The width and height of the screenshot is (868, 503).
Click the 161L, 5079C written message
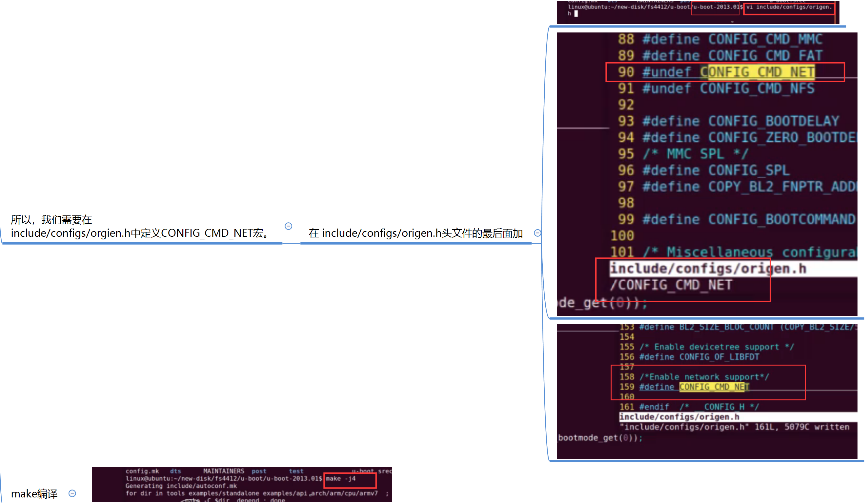[x=802, y=427]
